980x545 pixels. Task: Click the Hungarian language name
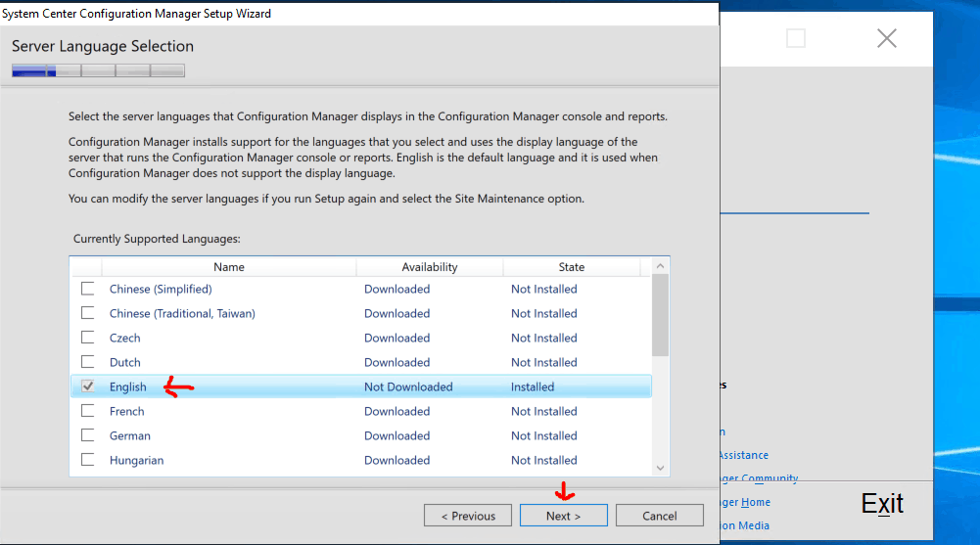(136, 460)
